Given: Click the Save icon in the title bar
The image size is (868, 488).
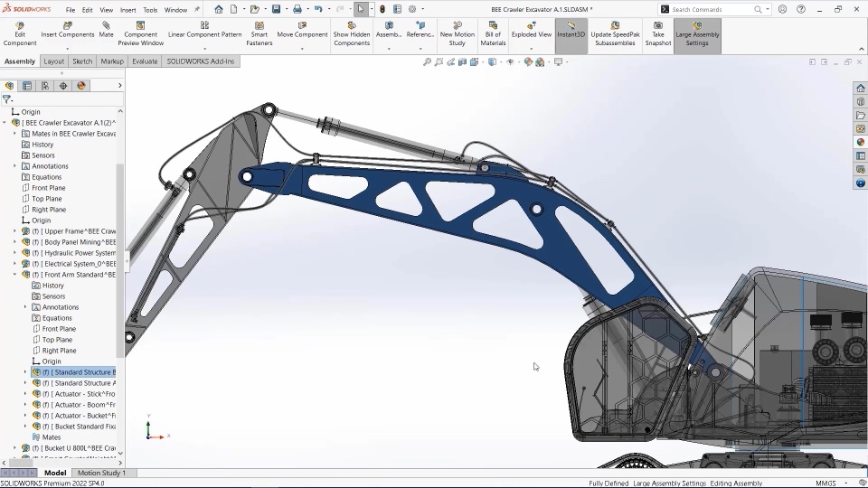Looking at the screenshot, I should [277, 9].
